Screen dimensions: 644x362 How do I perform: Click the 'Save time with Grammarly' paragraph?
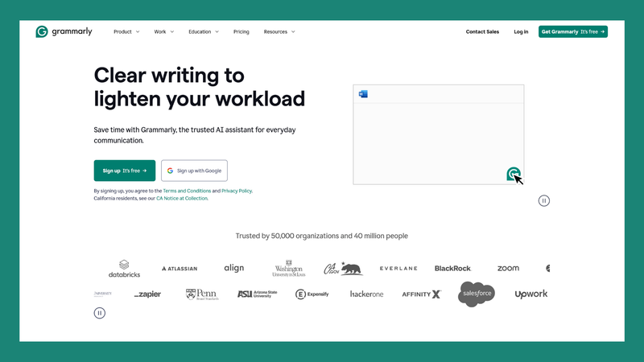[x=195, y=135]
